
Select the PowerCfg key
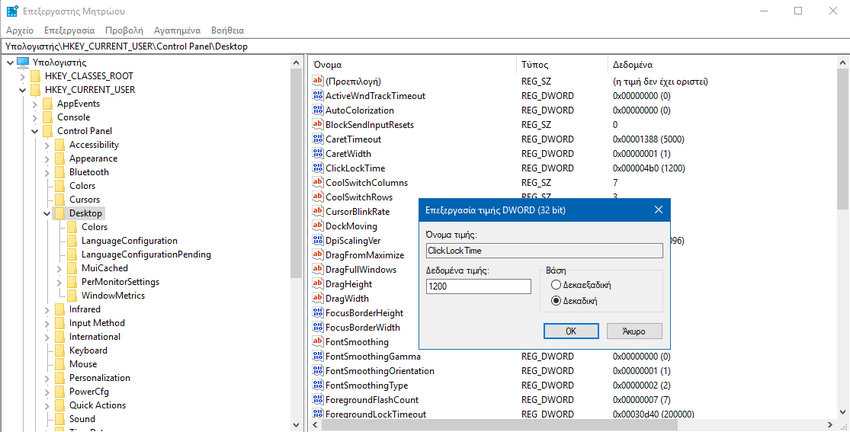pyautogui.click(x=89, y=391)
